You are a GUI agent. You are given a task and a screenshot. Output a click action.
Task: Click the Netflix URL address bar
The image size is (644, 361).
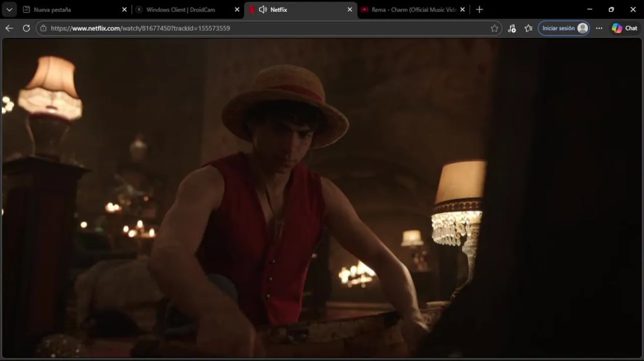(269, 28)
